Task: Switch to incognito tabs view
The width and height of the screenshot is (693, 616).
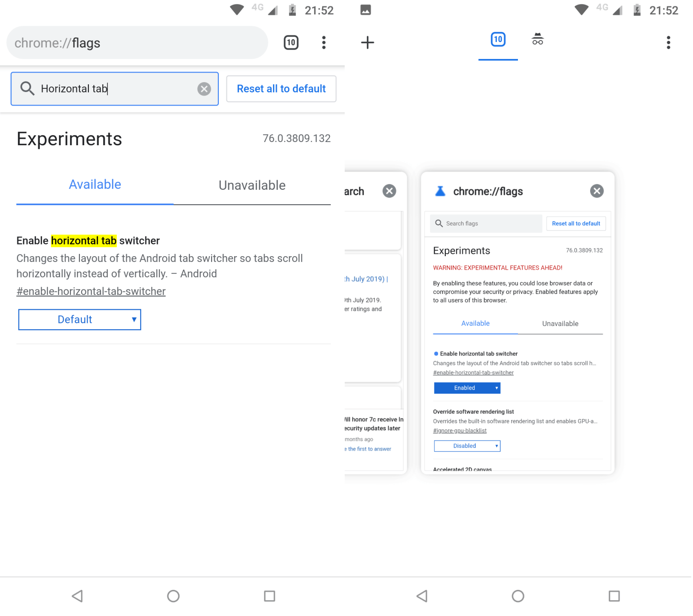Action: click(537, 40)
